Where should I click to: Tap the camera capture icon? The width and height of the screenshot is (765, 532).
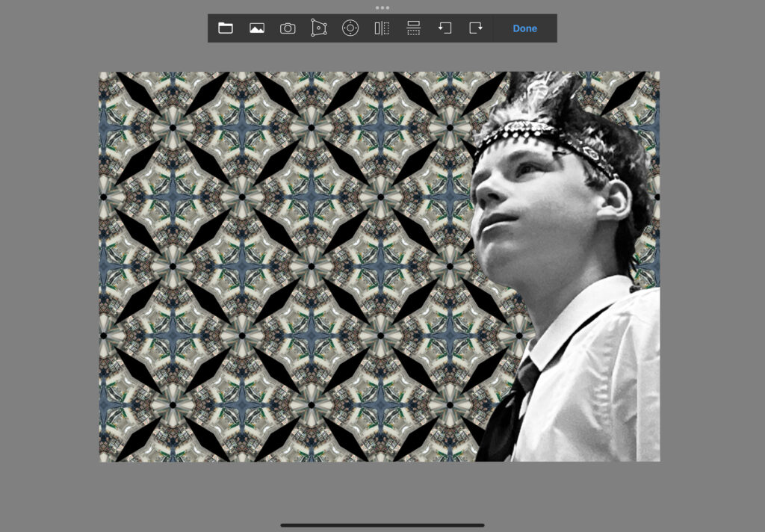click(x=288, y=28)
